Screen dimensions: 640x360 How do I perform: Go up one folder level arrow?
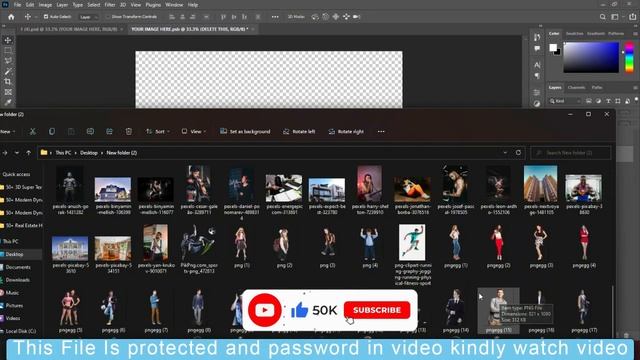(28, 153)
